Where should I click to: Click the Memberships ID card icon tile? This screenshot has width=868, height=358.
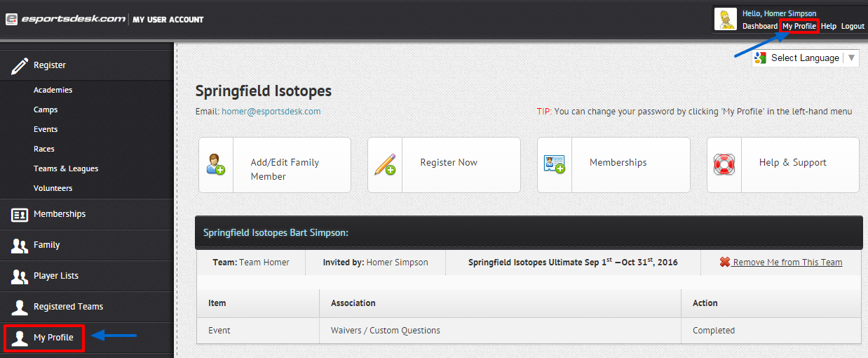click(555, 164)
